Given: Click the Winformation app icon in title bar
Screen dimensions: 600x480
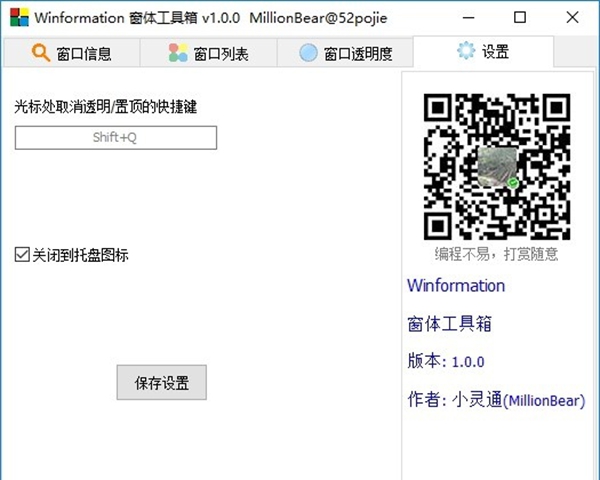Looking at the screenshot, I should 19,17.
